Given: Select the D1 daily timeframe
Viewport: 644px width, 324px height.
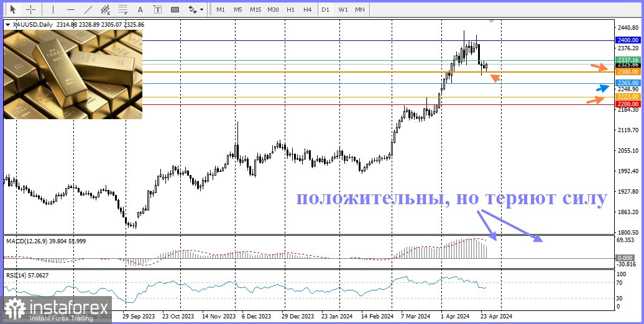Looking at the screenshot, I should 325,9.
